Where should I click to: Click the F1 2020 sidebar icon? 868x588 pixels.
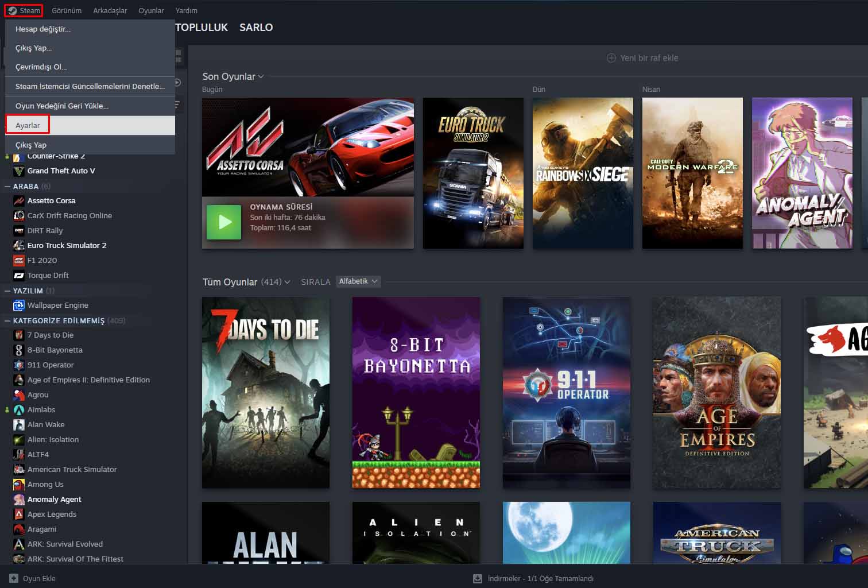(x=18, y=260)
